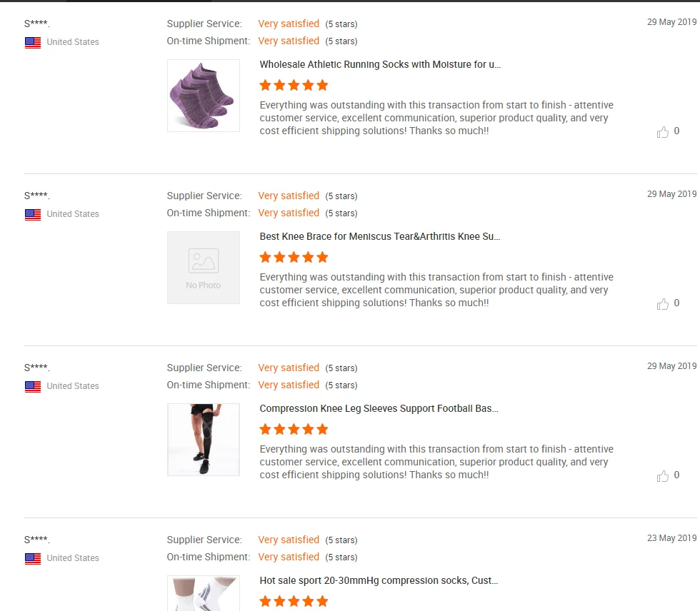Open the white compression socks thumbnail
This screenshot has height=611, width=700.
coord(204,593)
